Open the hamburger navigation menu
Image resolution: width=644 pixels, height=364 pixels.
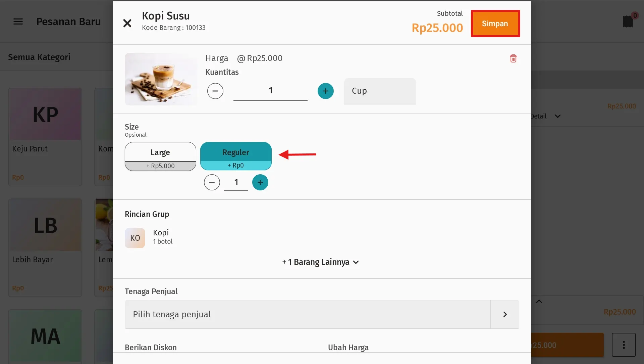click(18, 21)
